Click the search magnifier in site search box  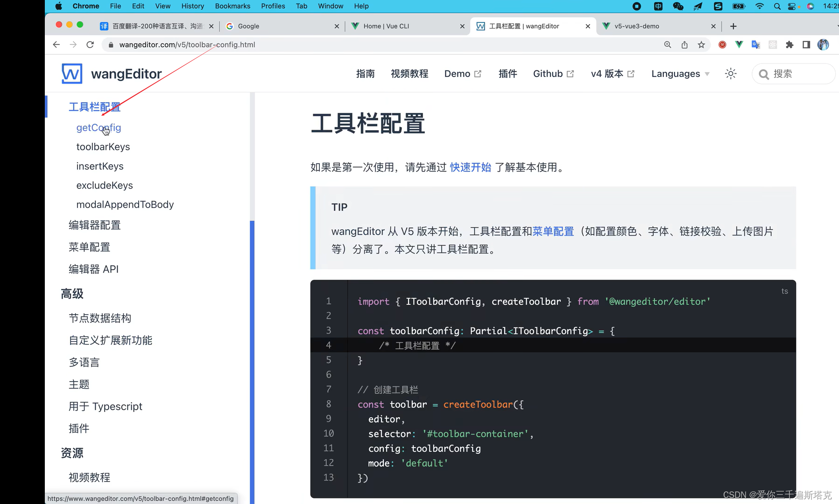point(763,73)
